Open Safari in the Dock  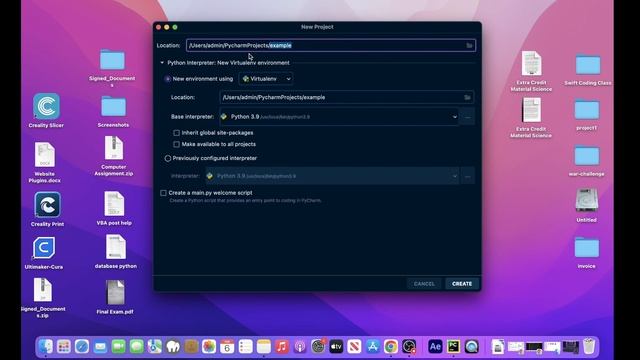(82, 347)
